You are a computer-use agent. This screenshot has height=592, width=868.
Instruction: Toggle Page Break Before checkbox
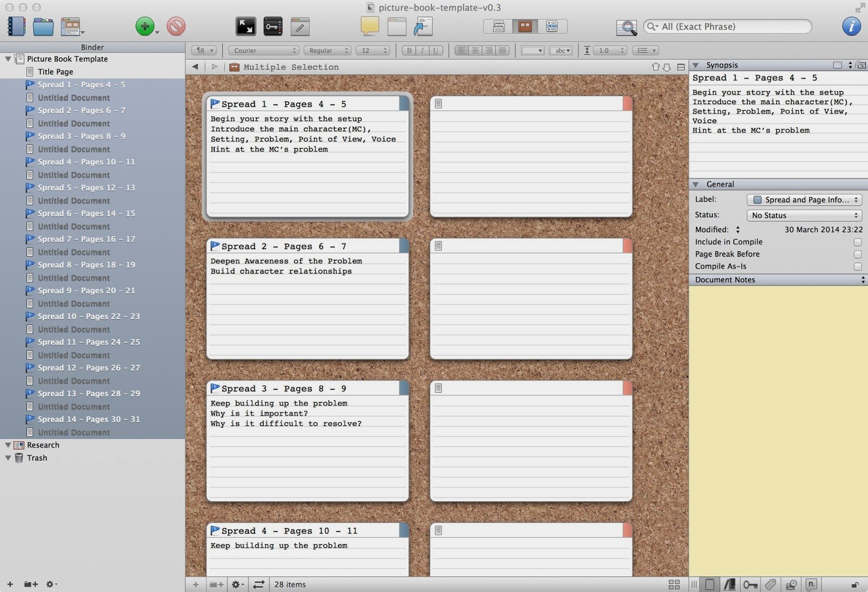pos(858,254)
